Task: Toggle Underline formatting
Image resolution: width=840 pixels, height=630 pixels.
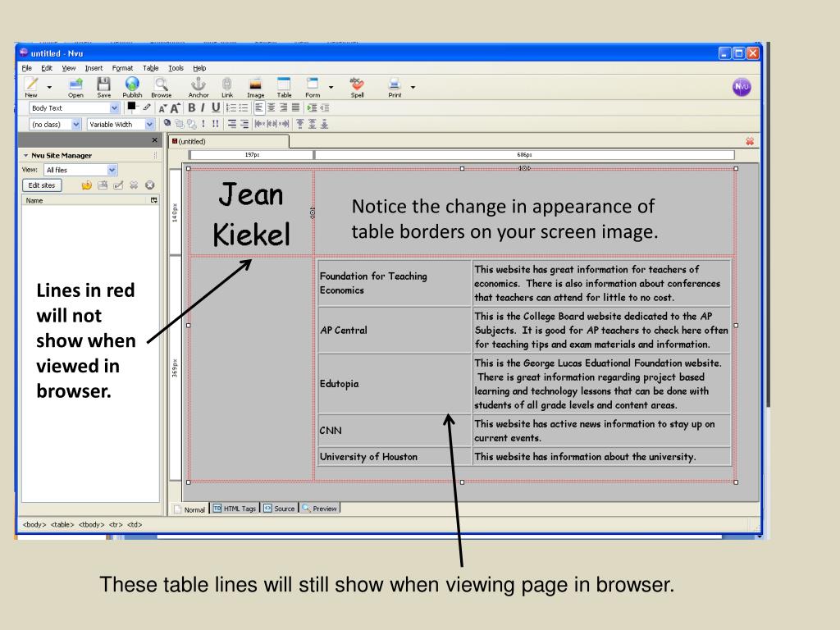Action: click(x=216, y=107)
